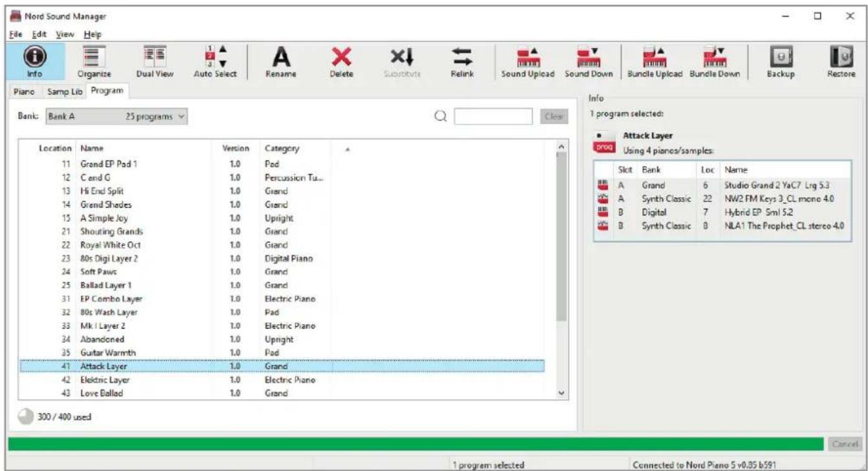
Task: Select the 80s Wash Layer program
Action: pos(282,312)
